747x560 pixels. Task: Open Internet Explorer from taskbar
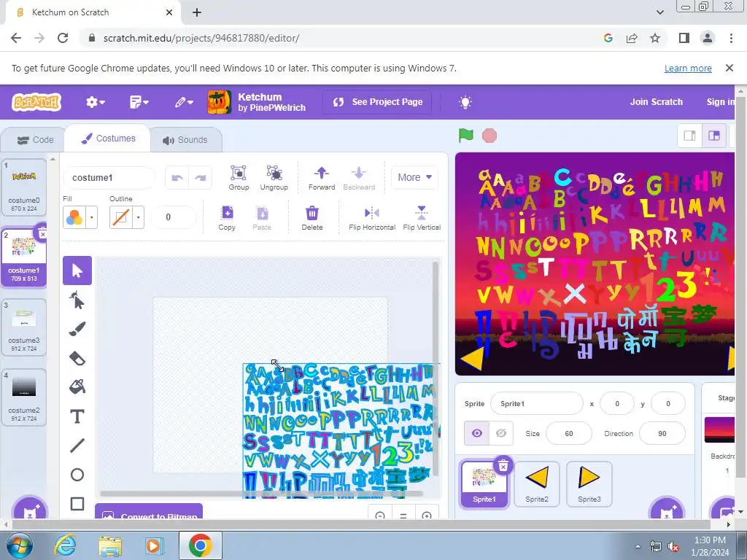coord(65,545)
